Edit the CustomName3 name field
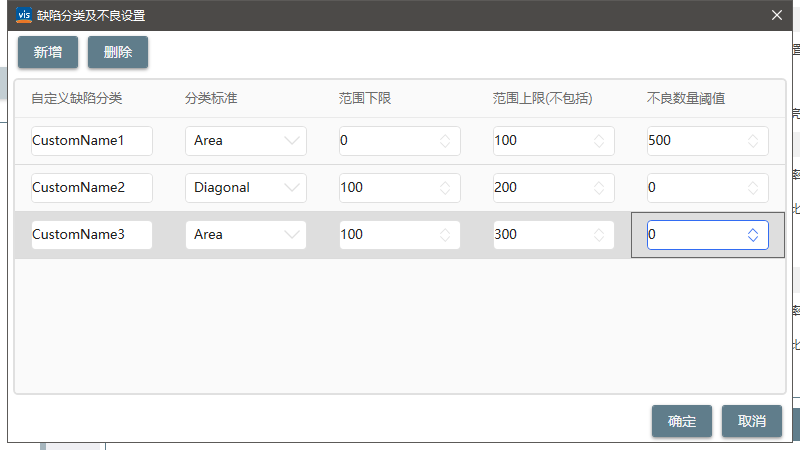The width and height of the screenshot is (800, 450). (92, 235)
